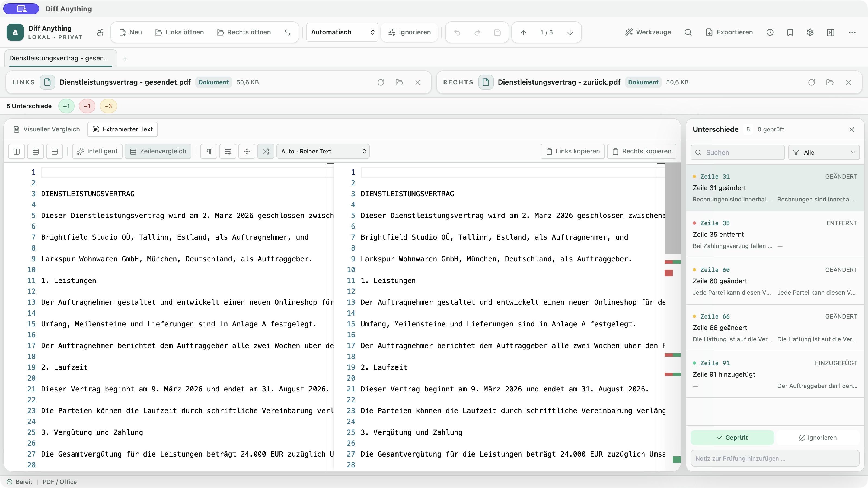868x488 pixels.
Task: Open the Automatisch mode dropdown
Action: (x=342, y=32)
